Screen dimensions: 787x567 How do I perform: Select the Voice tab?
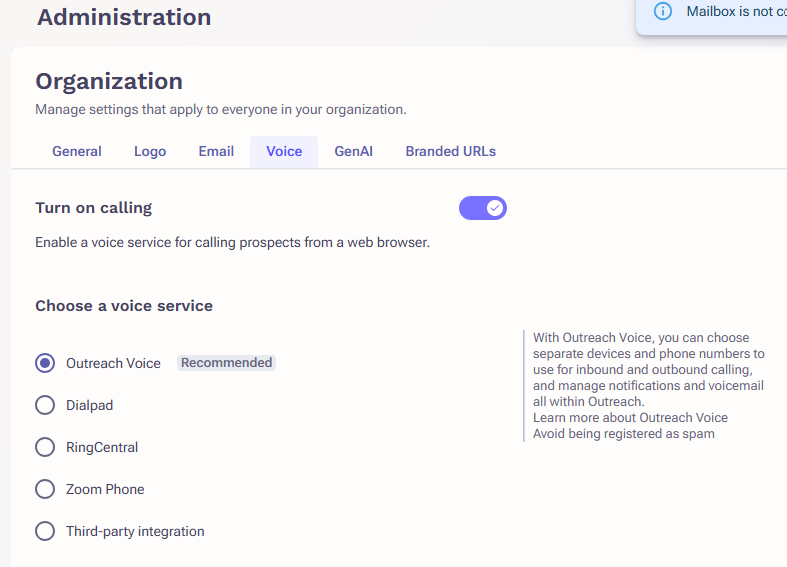(284, 152)
